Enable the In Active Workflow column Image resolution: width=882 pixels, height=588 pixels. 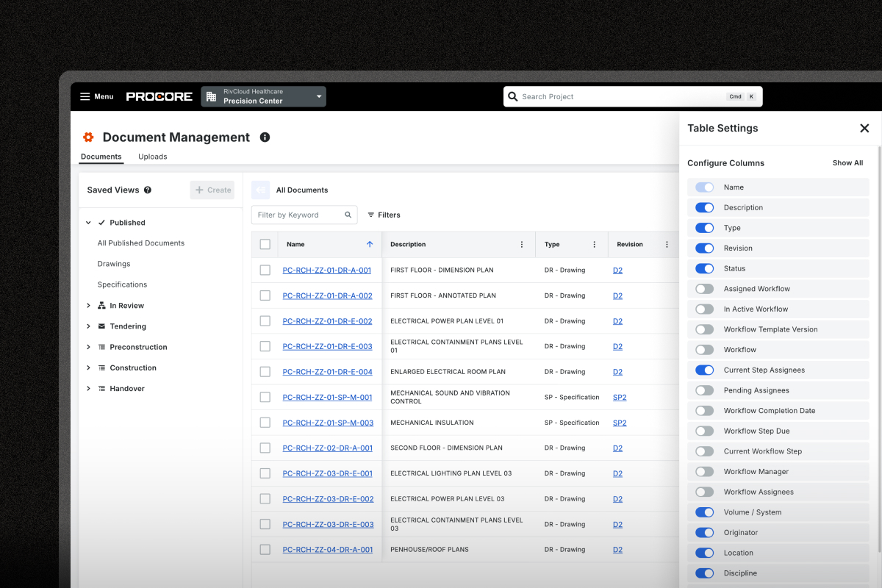point(704,309)
